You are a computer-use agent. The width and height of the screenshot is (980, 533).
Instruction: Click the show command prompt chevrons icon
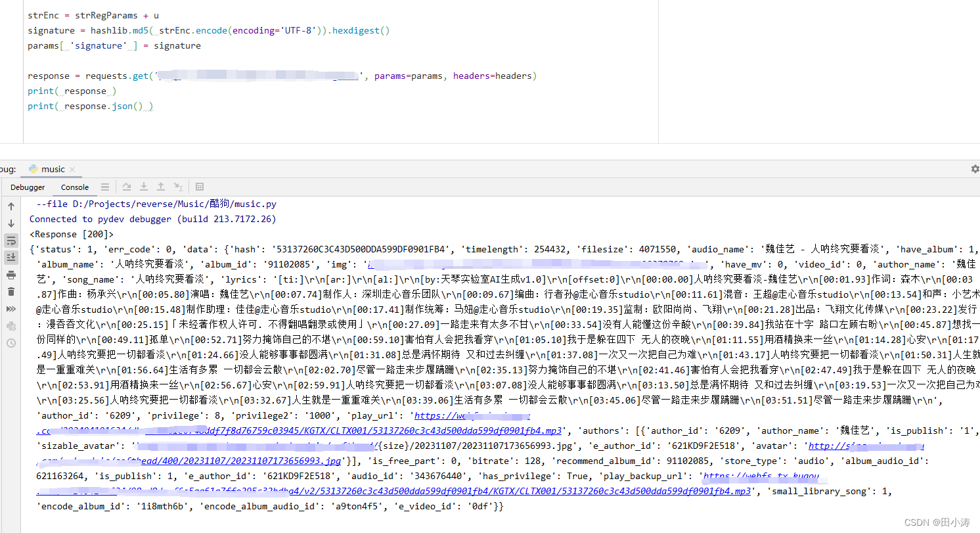pos(11,309)
